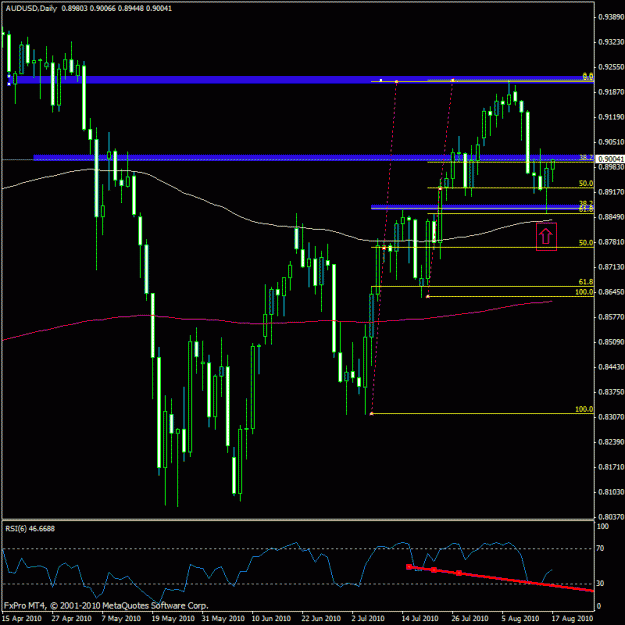Click the 31 May 2010 date label
625x625 pixels.
click(x=222, y=619)
